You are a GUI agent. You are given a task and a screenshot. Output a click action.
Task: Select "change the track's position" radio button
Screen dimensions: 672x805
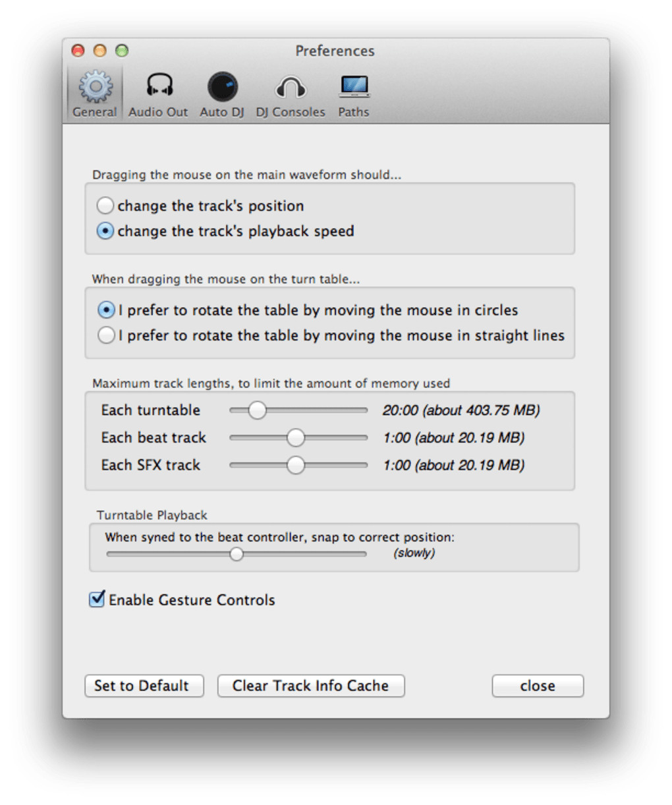coord(105,206)
